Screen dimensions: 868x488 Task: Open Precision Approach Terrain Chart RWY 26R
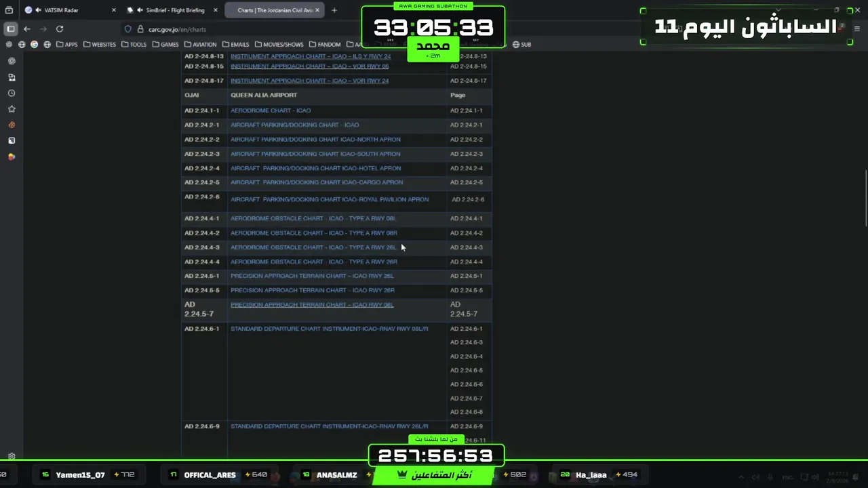(313, 290)
